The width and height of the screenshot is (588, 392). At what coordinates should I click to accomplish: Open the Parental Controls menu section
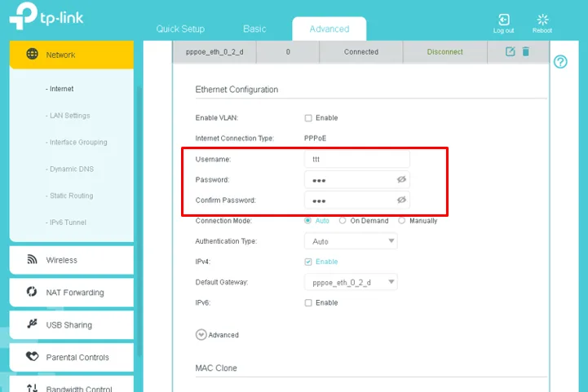72,357
